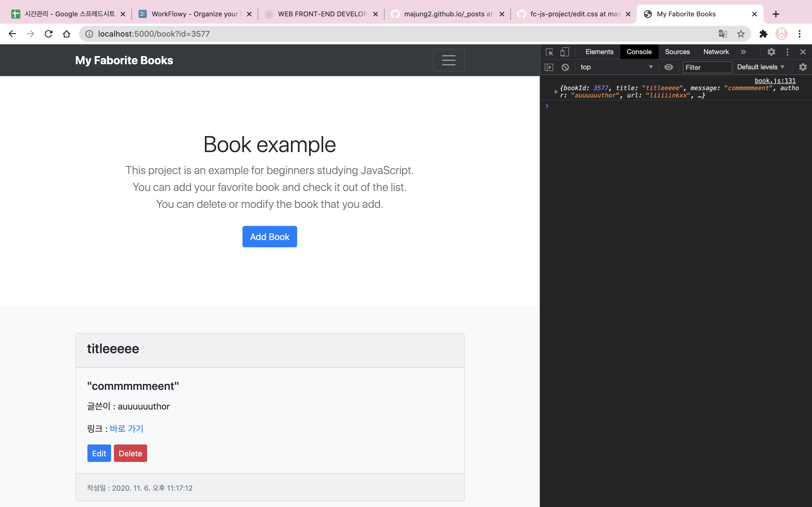Select the DevTools inspect element picker icon

pos(549,52)
